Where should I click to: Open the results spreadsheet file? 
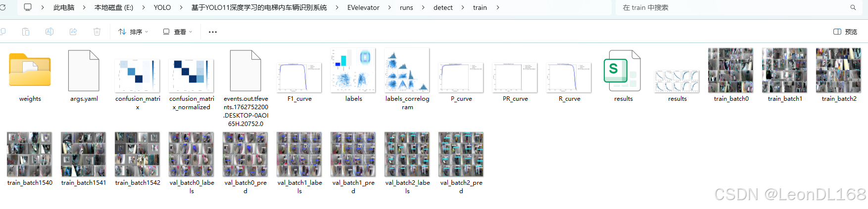(623, 71)
